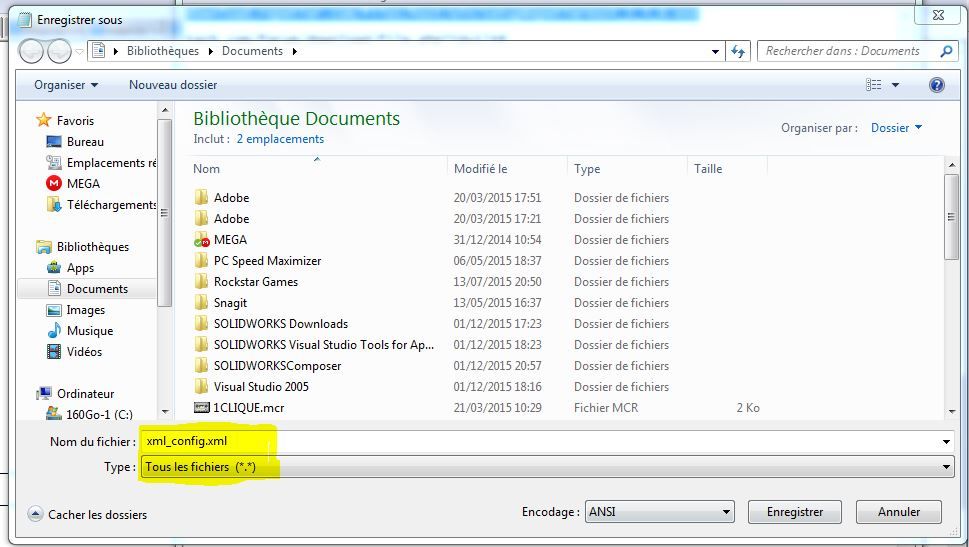
Task: Select the MEGA red icon in Favoris
Action: (54, 184)
